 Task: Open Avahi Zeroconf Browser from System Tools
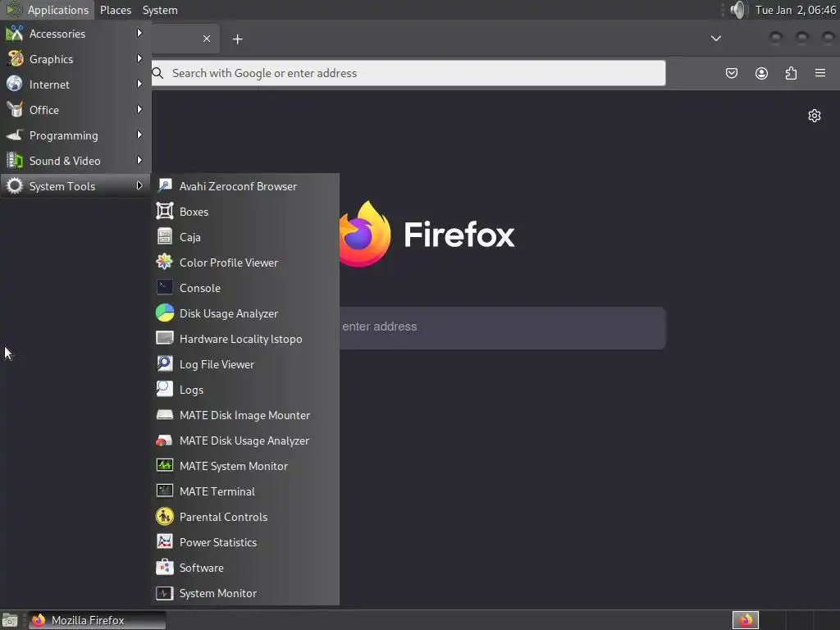[245, 186]
